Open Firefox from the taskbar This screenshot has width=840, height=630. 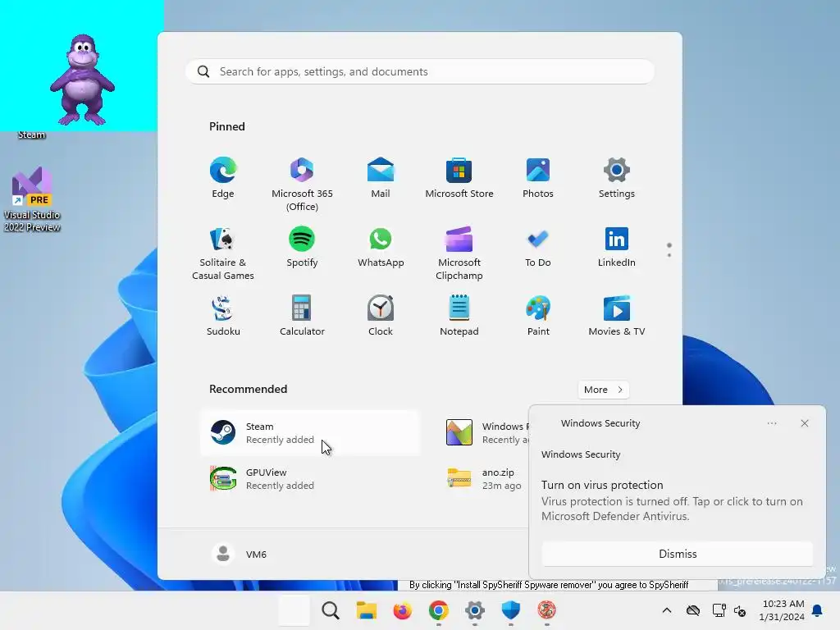pos(402,610)
